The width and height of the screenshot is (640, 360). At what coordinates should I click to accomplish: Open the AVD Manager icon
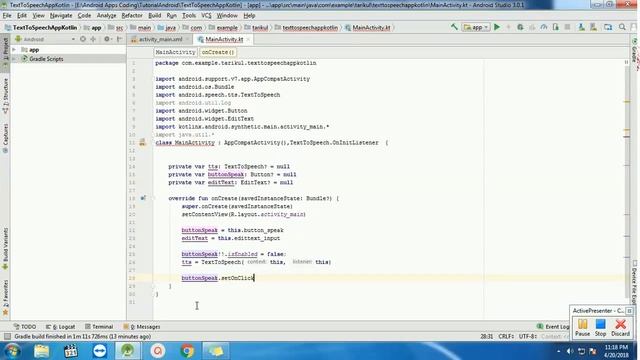coord(581,27)
